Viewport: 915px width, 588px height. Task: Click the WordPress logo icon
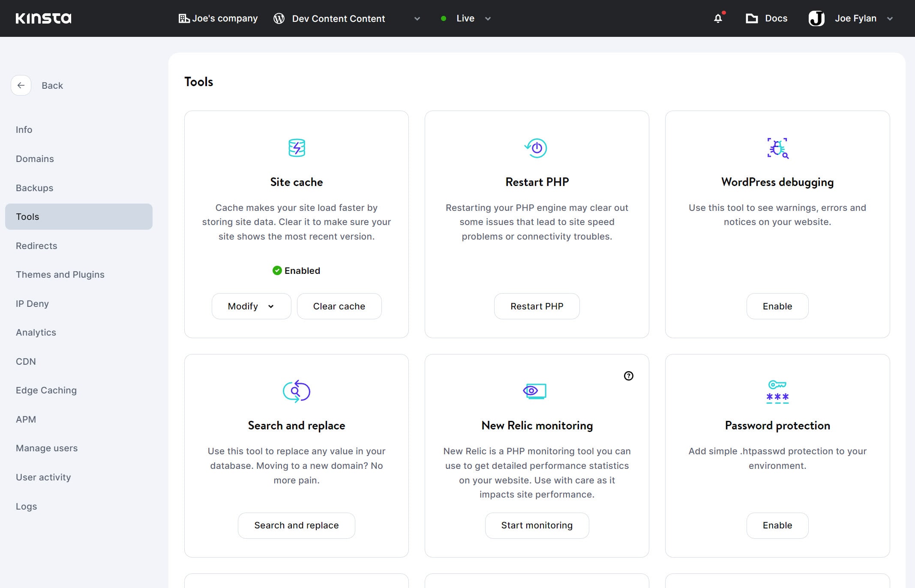pos(279,18)
